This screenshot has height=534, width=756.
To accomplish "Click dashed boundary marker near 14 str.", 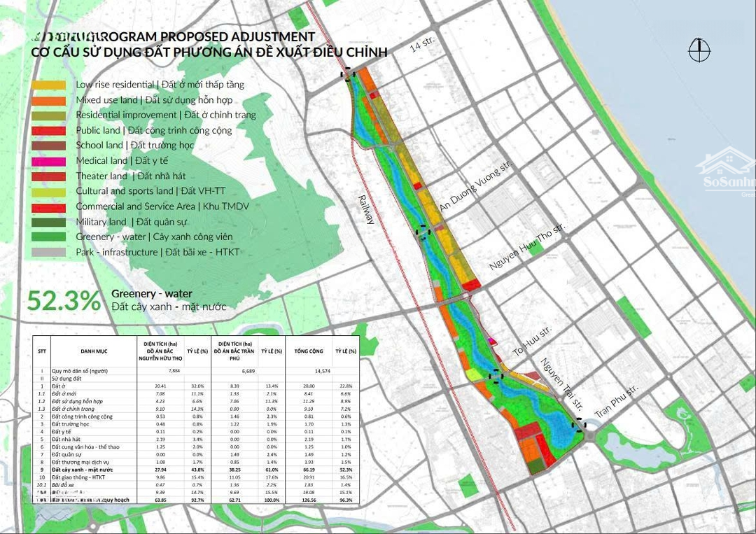I will coord(348,74).
